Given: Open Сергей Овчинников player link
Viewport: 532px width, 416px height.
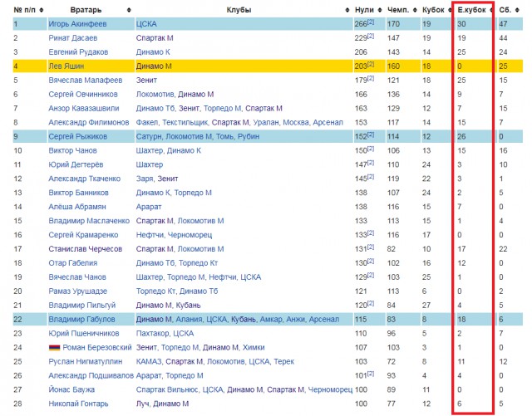Looking at the screenshot, I should click(x=83, y=95).
